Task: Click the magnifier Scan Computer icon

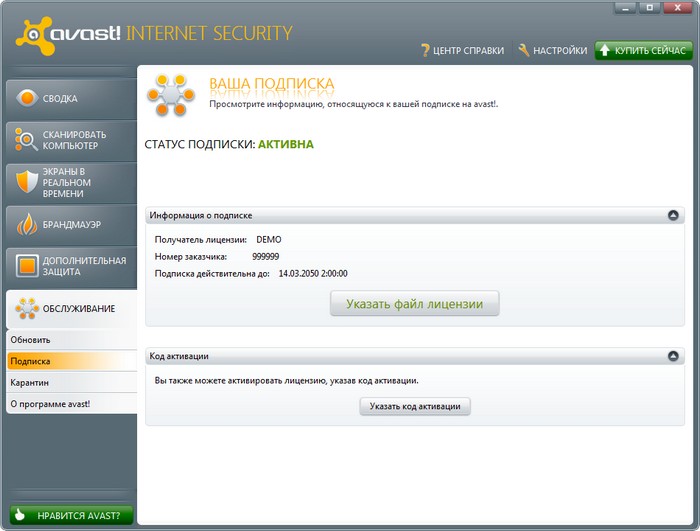Action: coord(26,139)
